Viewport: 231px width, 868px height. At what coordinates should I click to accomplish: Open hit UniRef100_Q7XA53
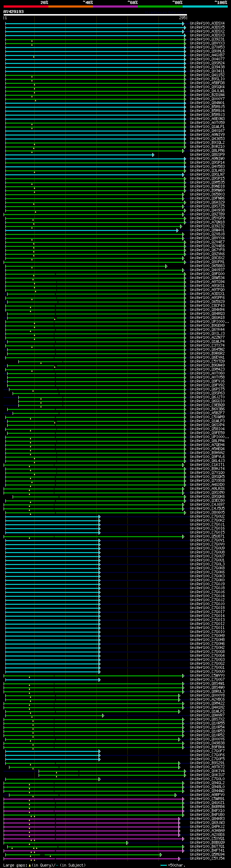coord(207,47)
